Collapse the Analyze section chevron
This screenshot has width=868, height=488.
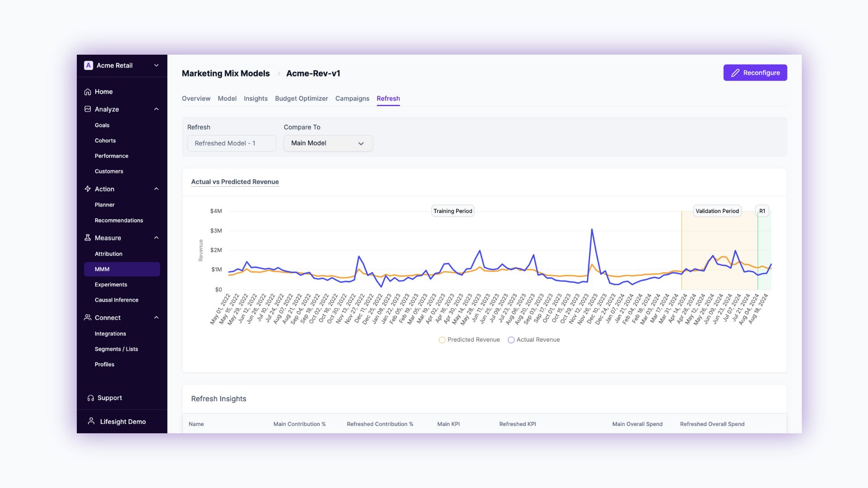tap(156, 109)
